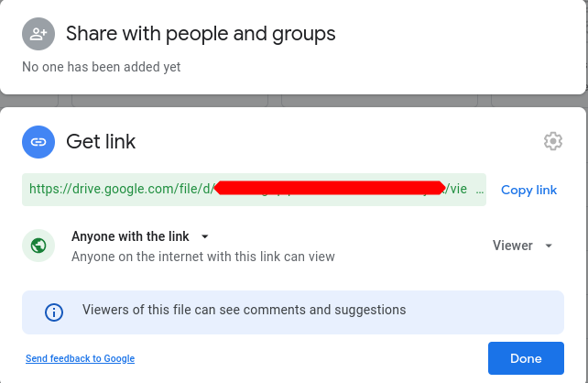Copy link to clipboard
Image resolution: width=588 pixels, height=383 pixels.
pos(528,190)
